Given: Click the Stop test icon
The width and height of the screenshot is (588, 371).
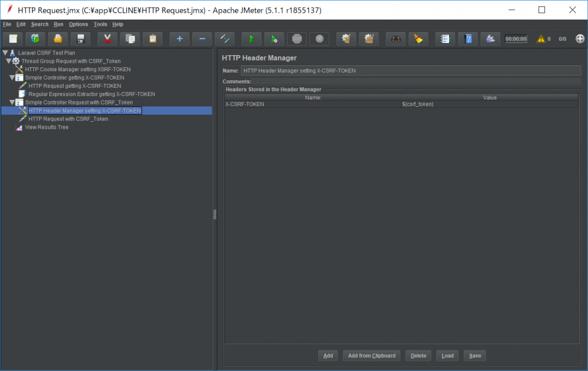Looking at the screenshot, I should [297, 39].
